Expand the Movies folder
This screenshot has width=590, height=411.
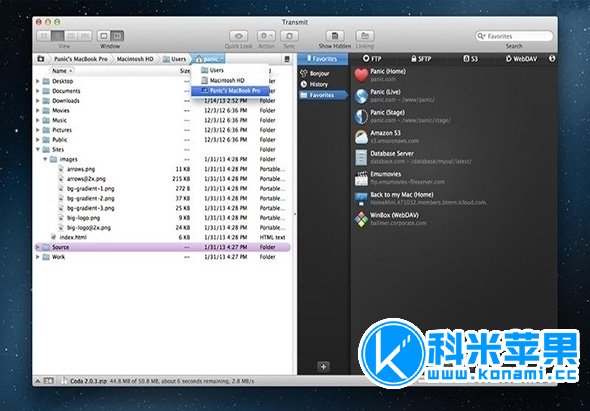pos(38,111)
